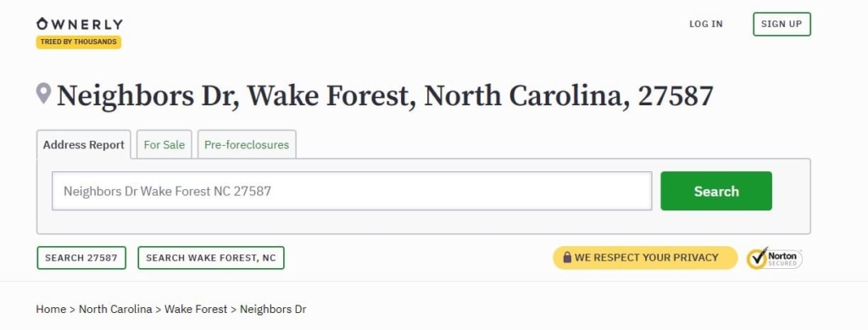This screenshot has width=868, height=330.
Task: Click the Neighbors Dr address page heading
Action: (x=386, y=96)
